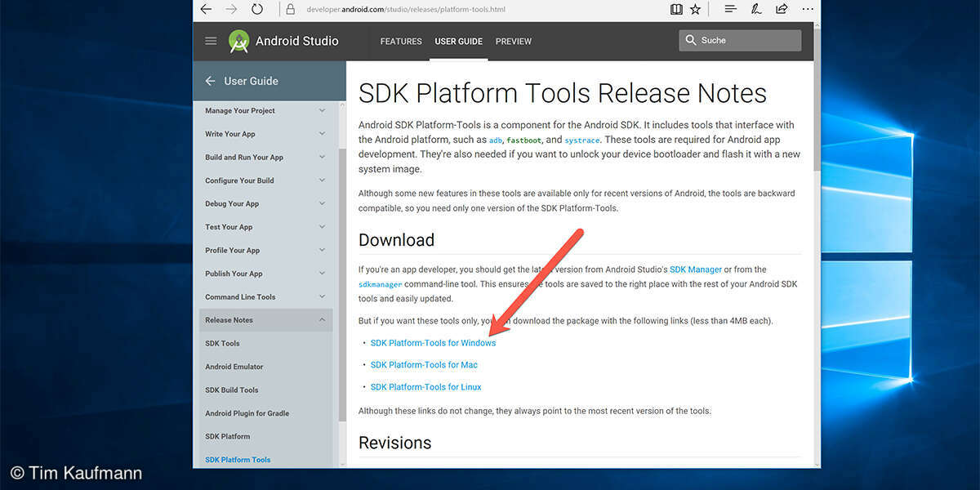Expand the Test Your App chevron
The image size is (980, 490).
322,227
